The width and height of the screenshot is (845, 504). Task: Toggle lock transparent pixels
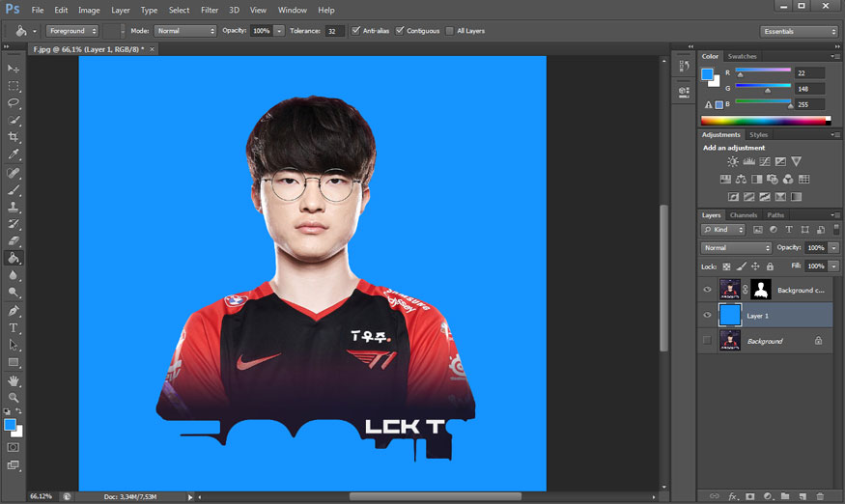point(726,266)
